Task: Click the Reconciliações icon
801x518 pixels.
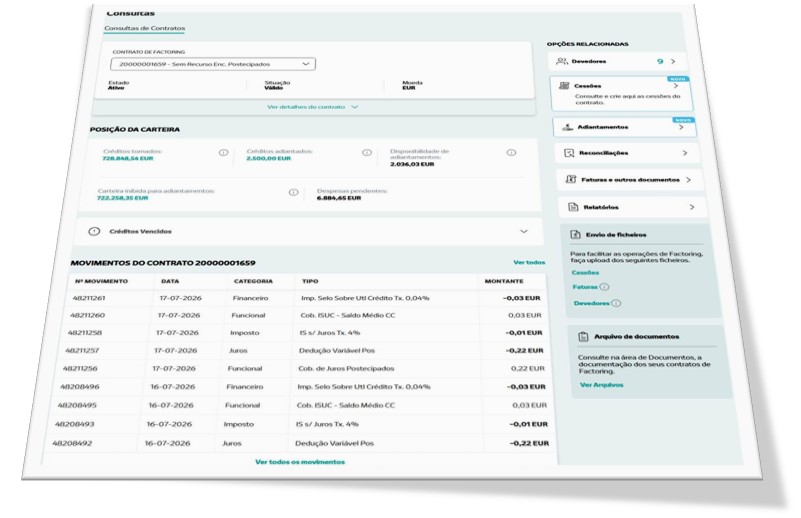Action: click(x=569, y=153)
